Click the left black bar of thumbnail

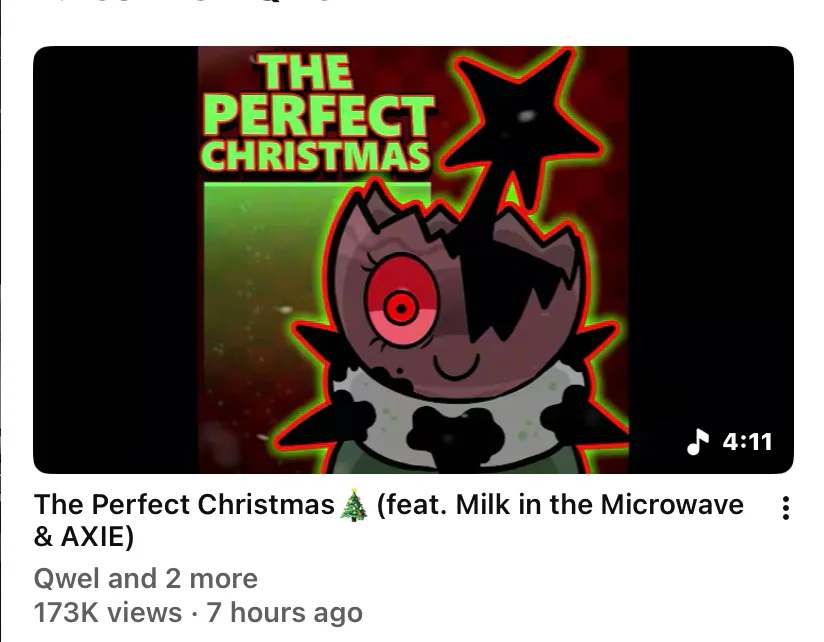116,260
